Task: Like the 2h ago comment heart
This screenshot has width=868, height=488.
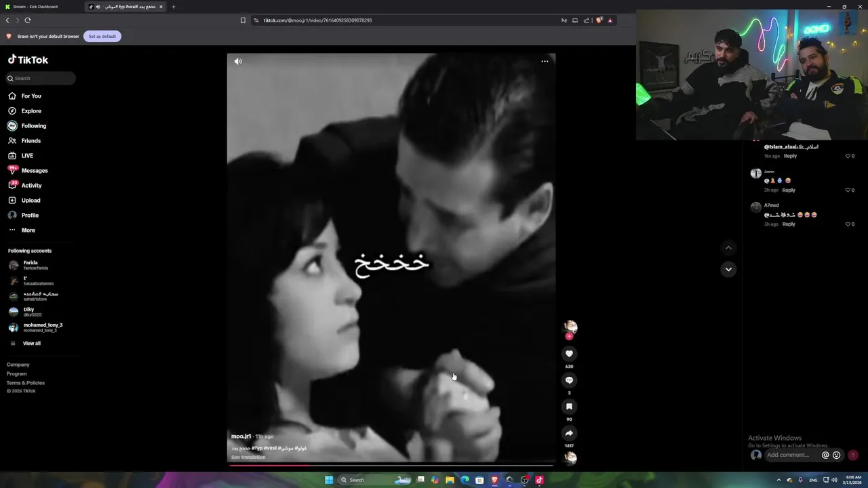Action: (x=848, y=190)
